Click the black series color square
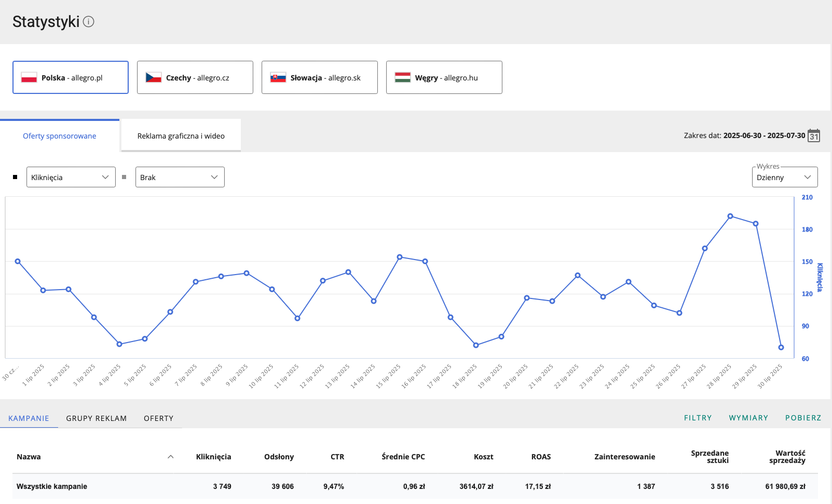The height and width of the screenshot is (504, 832). coord(15,177)
